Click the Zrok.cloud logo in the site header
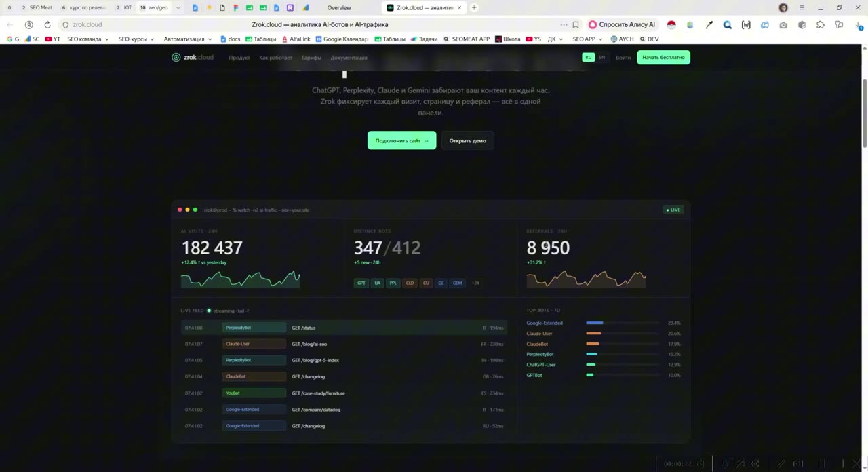Viewport: 868px width, 472px height. point(193,58)
